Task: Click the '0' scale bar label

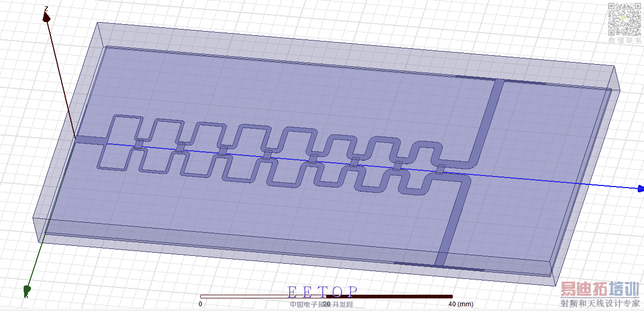Action: pyautogui.click(x=200, y=304)
